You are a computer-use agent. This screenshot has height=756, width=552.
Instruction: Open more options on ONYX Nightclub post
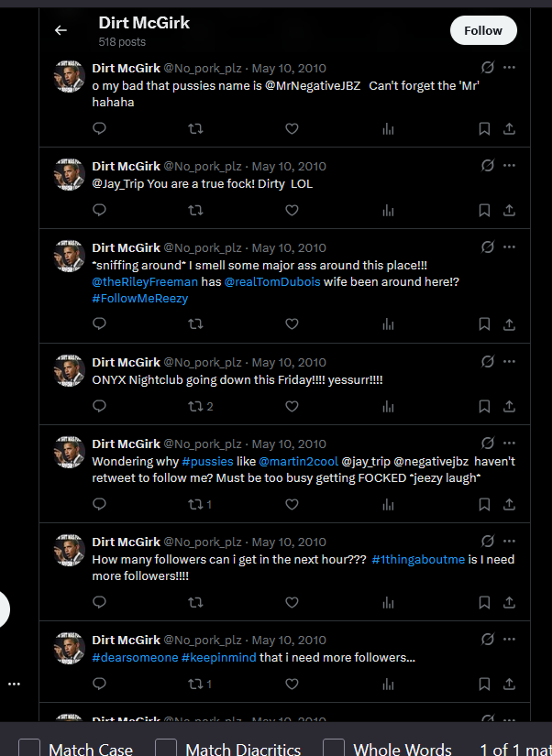click(x=509, y=362)
